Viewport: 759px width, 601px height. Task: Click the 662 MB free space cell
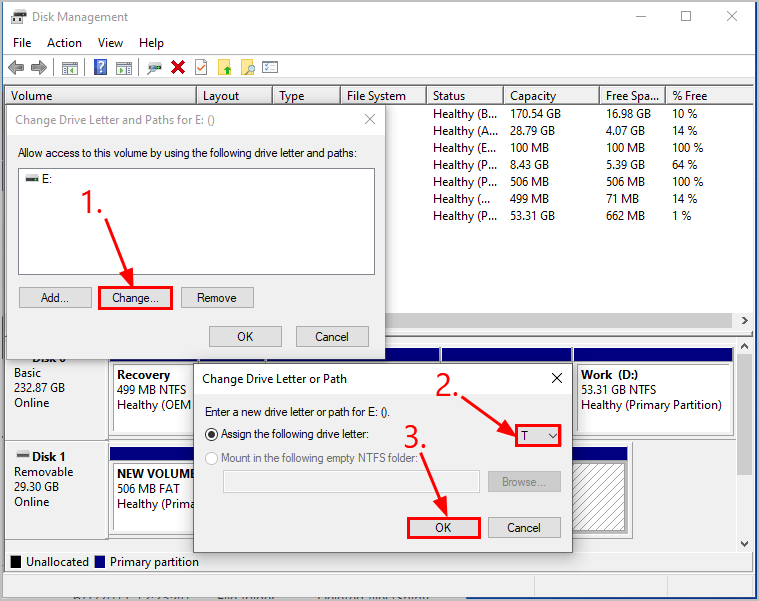click(x=625, y=215)
